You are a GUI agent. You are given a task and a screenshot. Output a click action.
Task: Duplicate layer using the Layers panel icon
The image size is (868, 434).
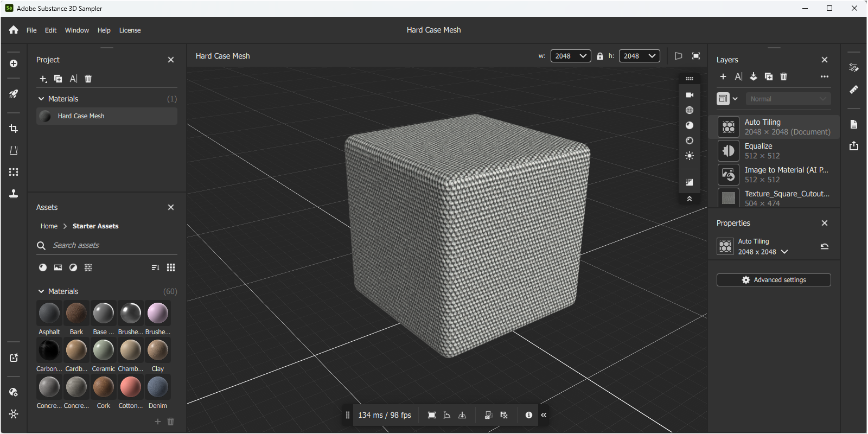pyautogui.click(x=768, y=76)
